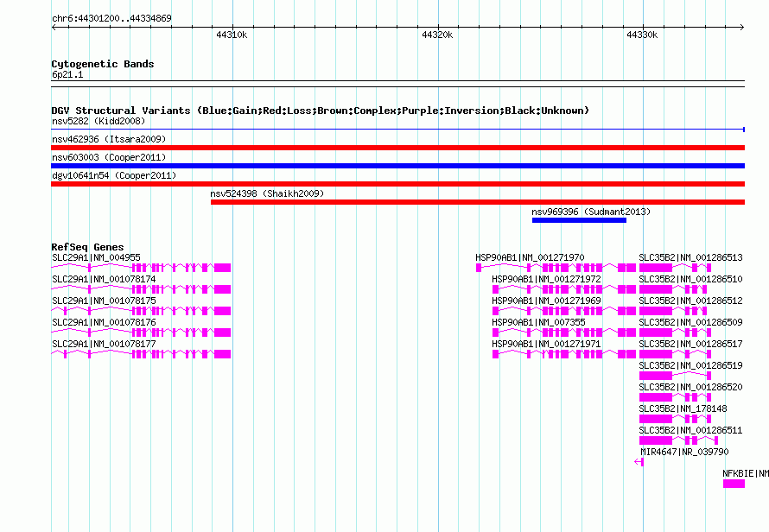Click the last exon of SLC29A1 NM_004955
Screen dimensions: 769x532
coord(222,268)
